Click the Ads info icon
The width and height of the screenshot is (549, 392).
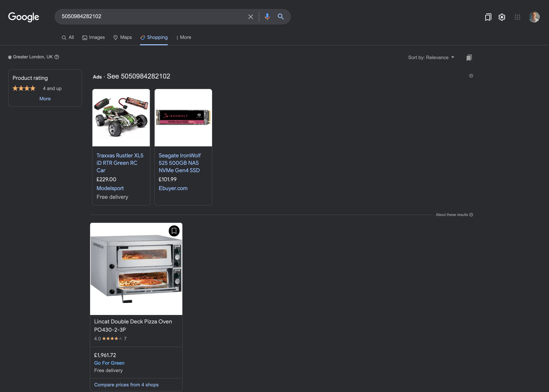tap(471, 76)
